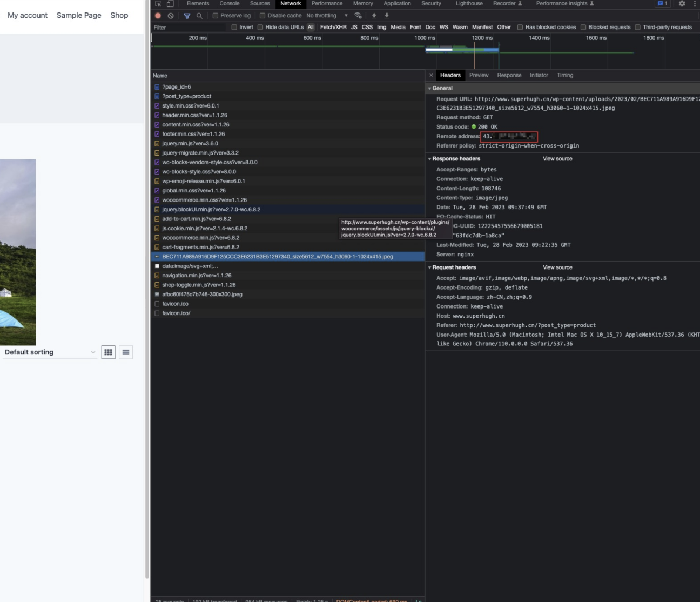Clear the network log
The image size is (700, 602).
pos(171,16)
